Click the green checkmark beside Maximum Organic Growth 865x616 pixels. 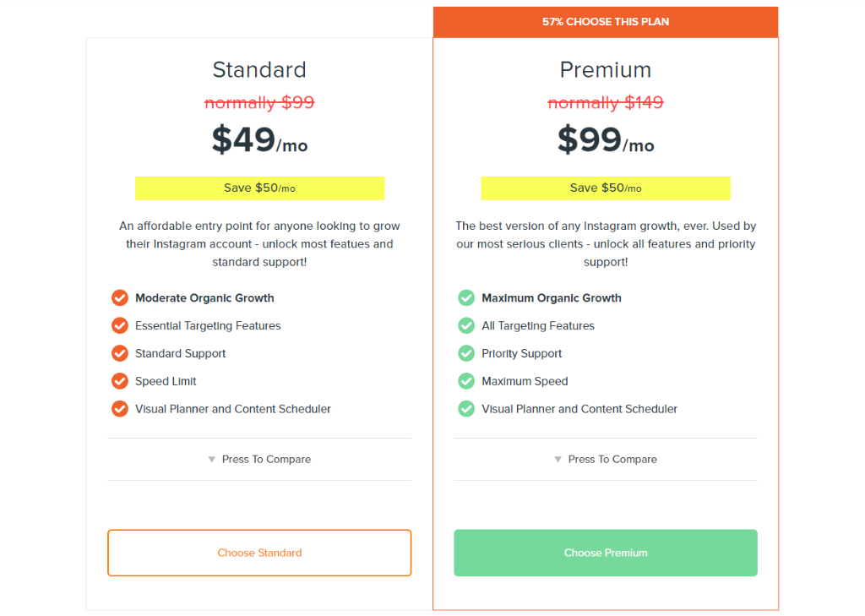tap(466, 298)
